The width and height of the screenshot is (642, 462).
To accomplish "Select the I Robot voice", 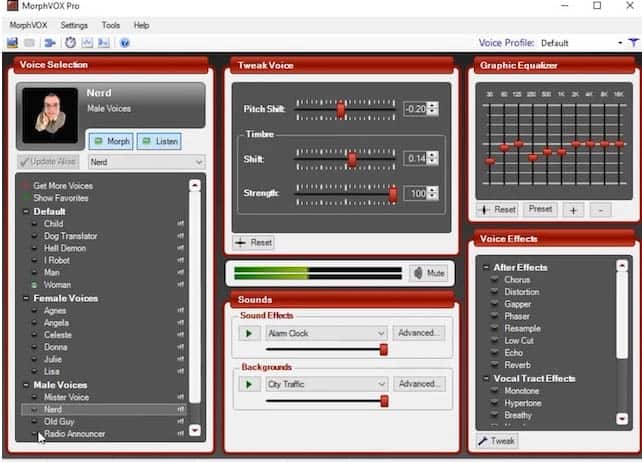I will (57, 260).
